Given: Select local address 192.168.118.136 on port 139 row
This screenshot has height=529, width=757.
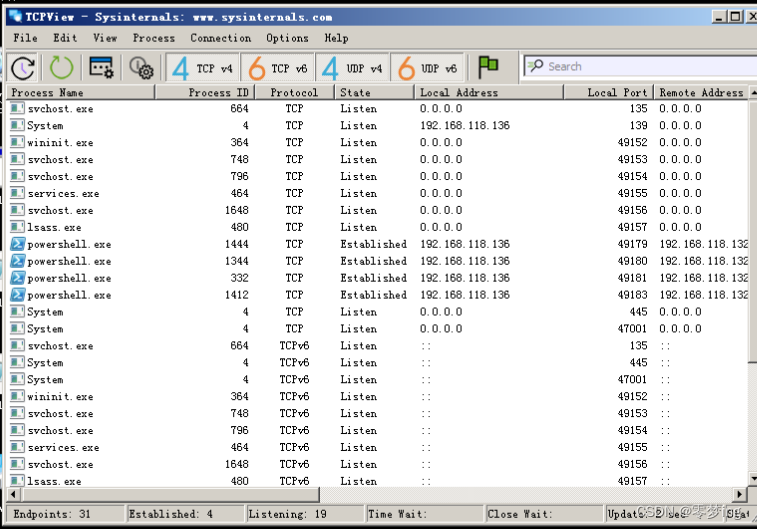Looking at the screenshot, I should point(465,125).
